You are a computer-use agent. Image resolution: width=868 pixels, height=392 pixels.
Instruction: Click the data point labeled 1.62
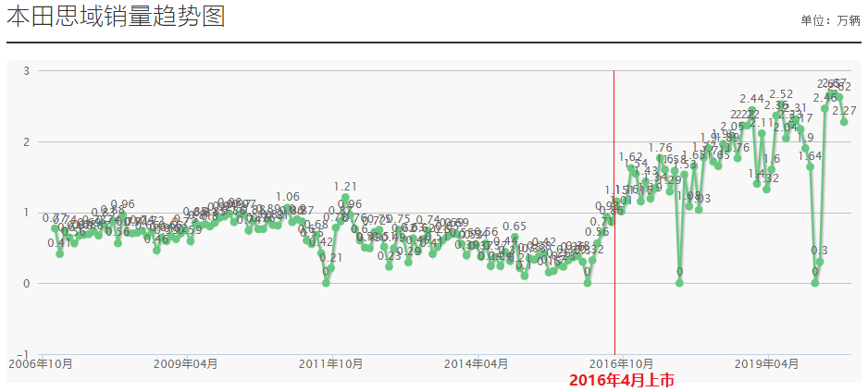[x=631, y=168]
